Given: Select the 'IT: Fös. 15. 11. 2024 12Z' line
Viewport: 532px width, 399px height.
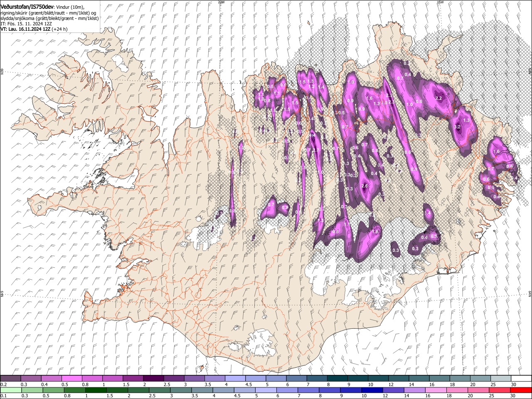Looking at the screenshot, I should (26, 24).
